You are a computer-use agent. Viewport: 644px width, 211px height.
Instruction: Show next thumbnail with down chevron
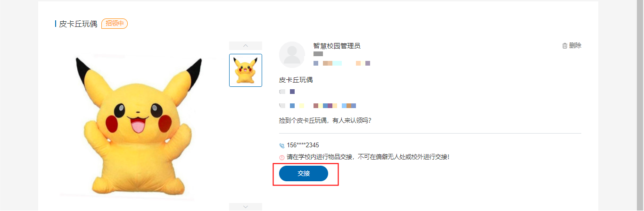246,206
